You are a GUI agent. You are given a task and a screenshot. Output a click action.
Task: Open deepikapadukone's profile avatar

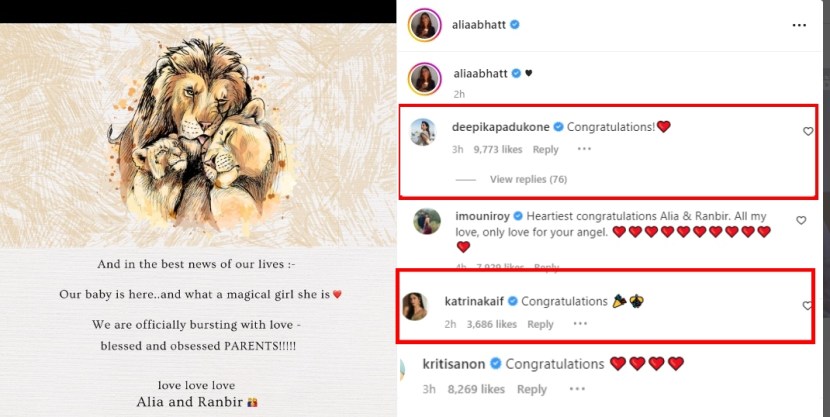[423, 132]
